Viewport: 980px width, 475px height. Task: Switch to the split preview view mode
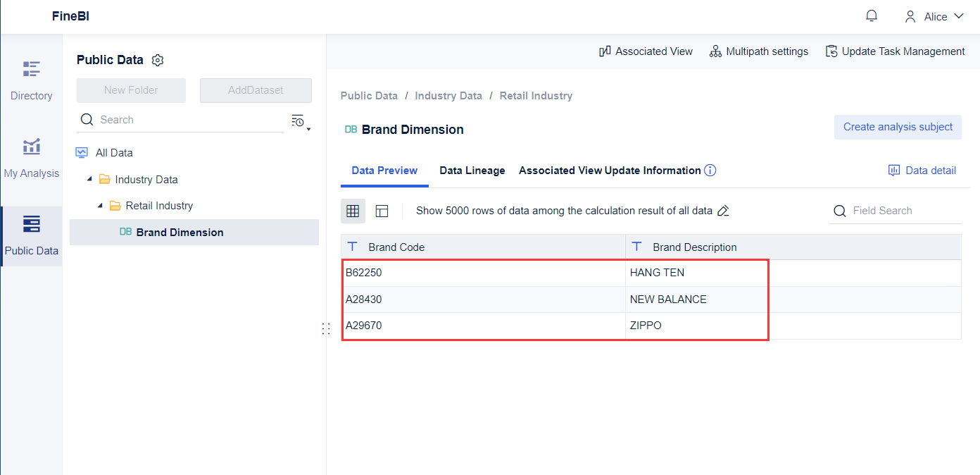point(381,210)
